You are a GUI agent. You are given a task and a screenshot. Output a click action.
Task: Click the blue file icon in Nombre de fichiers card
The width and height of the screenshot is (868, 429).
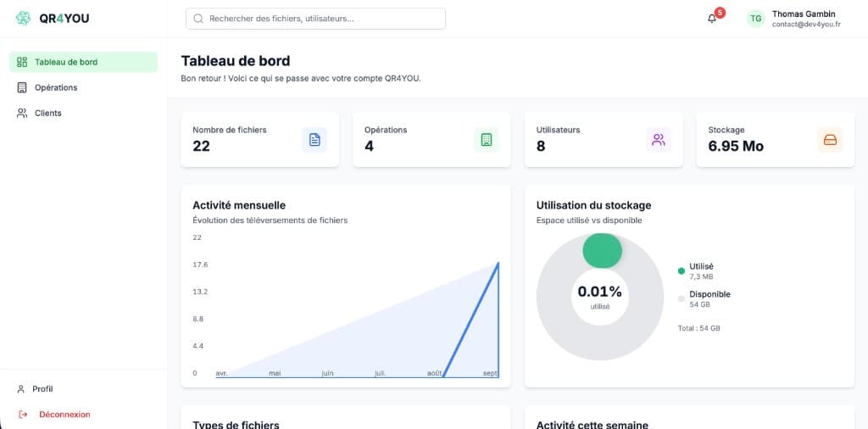[x=314, y=140]
